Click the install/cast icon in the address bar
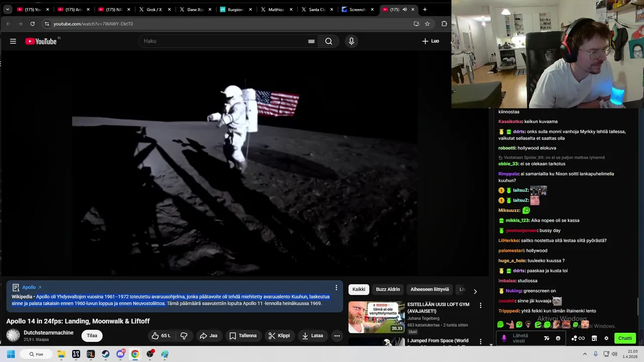 point(416,24)
